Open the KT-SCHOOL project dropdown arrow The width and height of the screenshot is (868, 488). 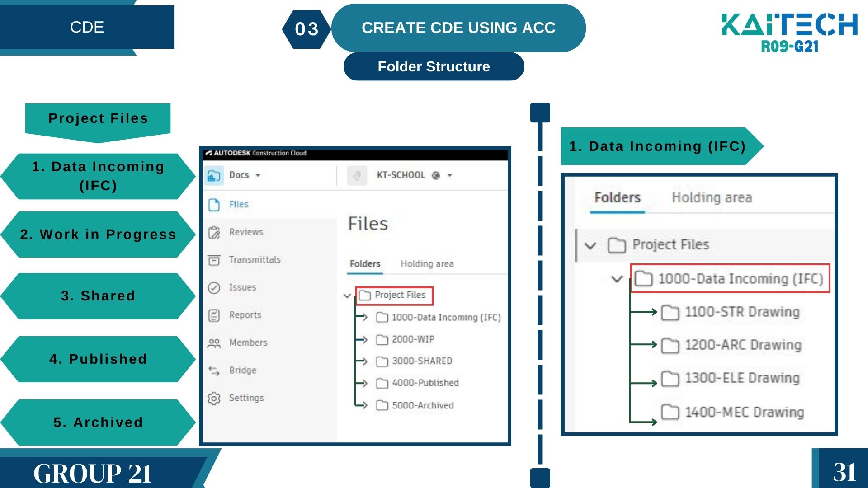450,175
